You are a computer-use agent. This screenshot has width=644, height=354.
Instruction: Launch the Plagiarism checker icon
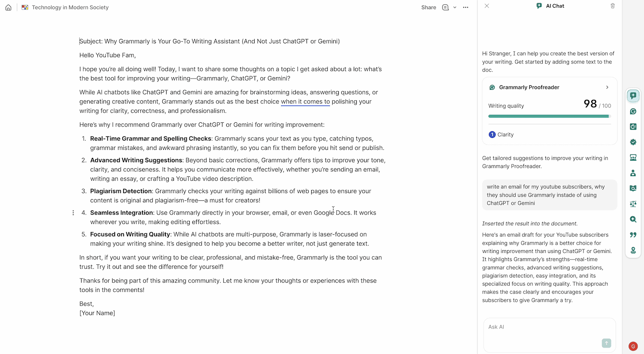click(x=633, y=188)
